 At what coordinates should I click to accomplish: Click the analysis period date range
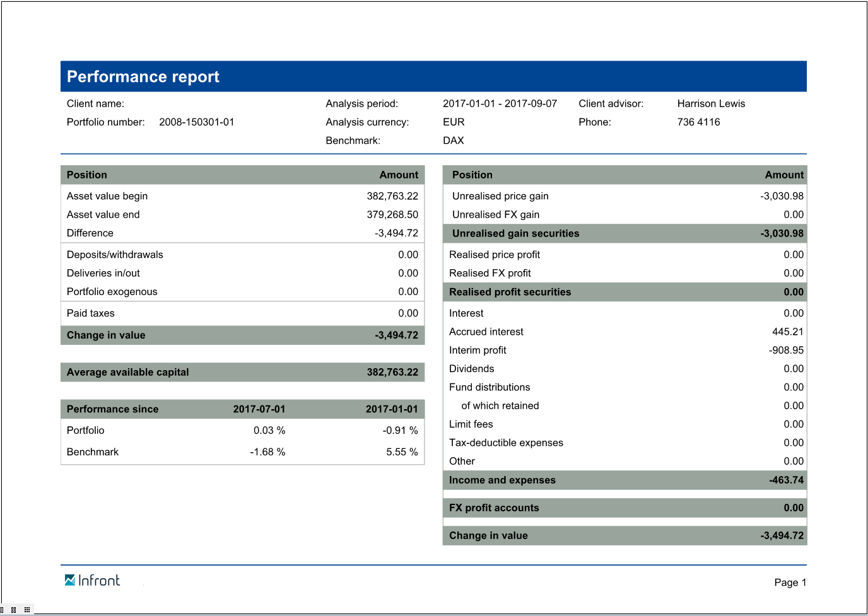500,104
